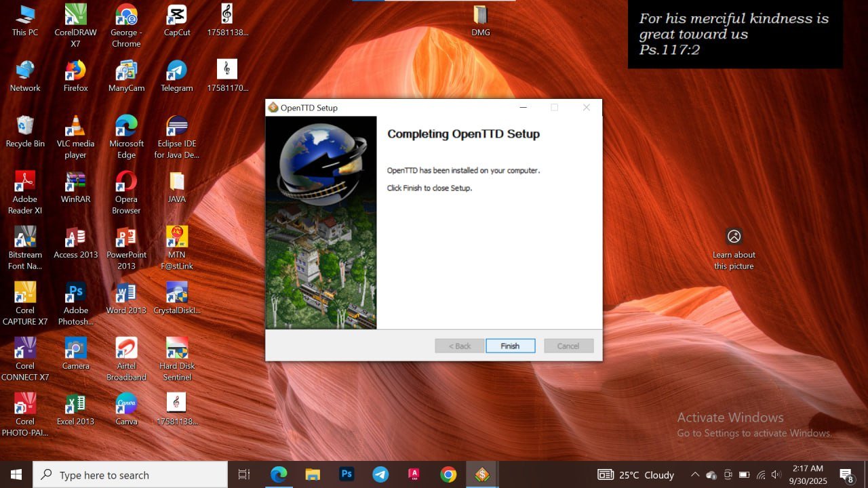Select the George - Chrome desktop shortcut

tap(126, 26)
